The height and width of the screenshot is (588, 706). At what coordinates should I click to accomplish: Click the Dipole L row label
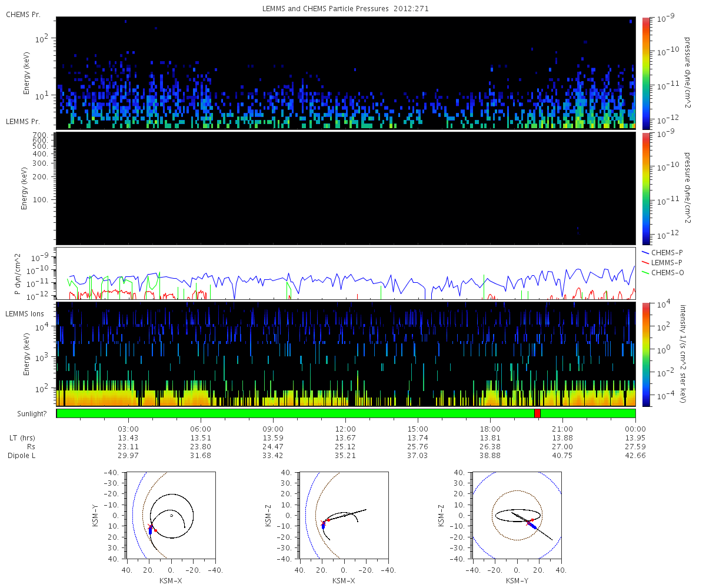(x=22, y=456)
